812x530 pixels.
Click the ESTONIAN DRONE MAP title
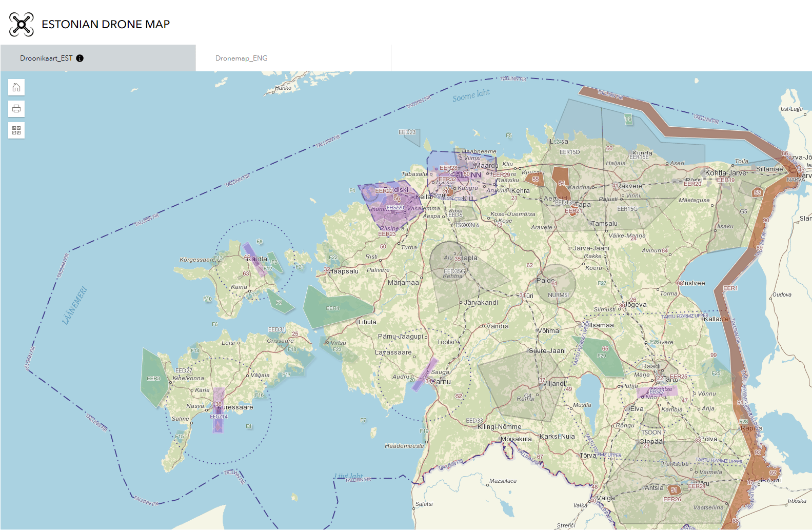point(106,24)
